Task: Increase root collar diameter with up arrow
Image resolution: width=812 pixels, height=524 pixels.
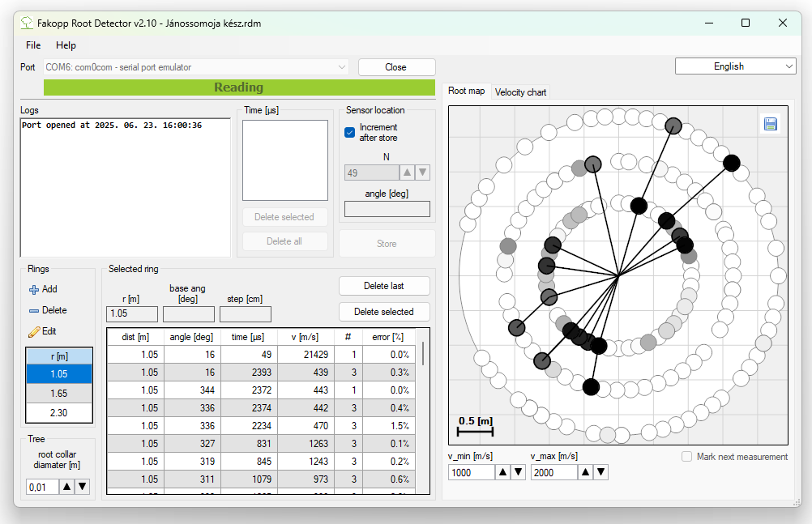Action: [67, 487]
